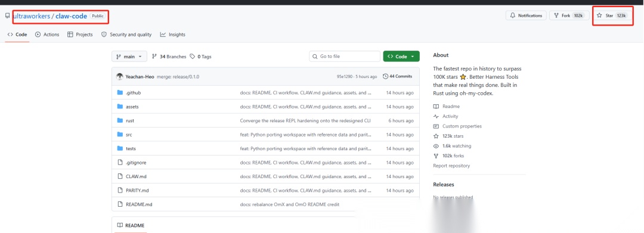Open the PARITY.md file

click(x=137, y=190)
